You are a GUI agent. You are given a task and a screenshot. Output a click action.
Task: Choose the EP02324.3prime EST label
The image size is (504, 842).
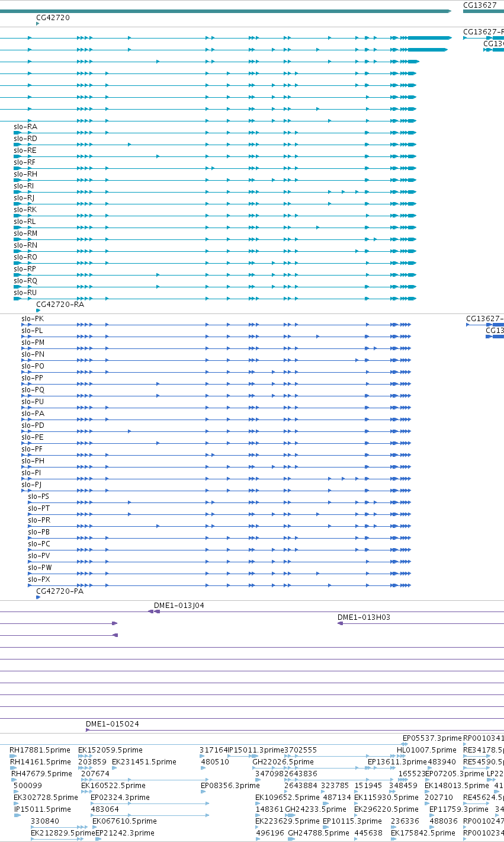tap(121, 798)
